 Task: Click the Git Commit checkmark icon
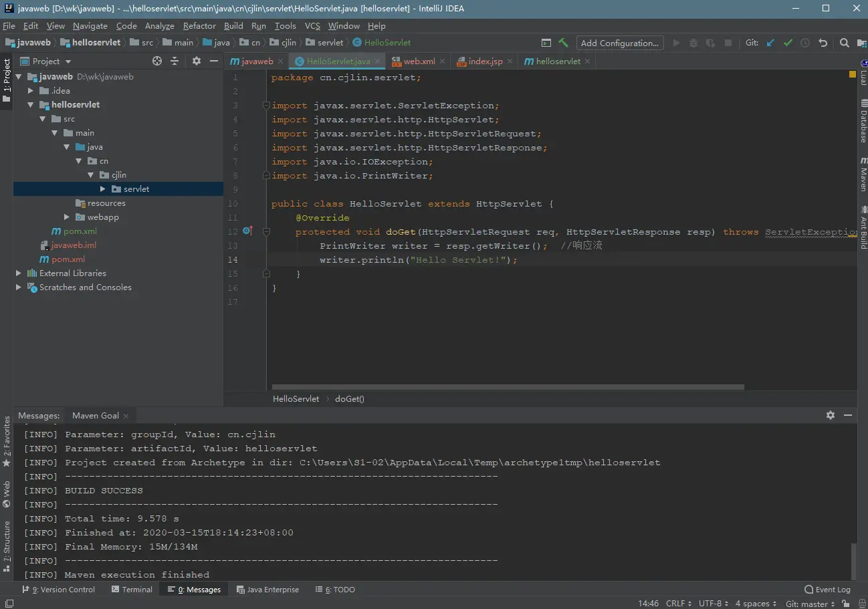(788, 43)
